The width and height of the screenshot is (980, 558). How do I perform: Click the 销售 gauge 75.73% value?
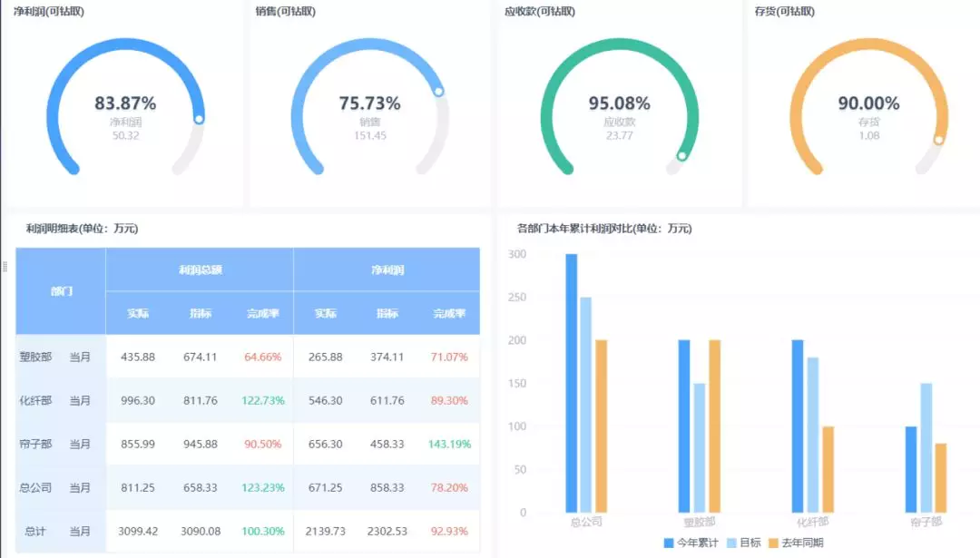369,103
